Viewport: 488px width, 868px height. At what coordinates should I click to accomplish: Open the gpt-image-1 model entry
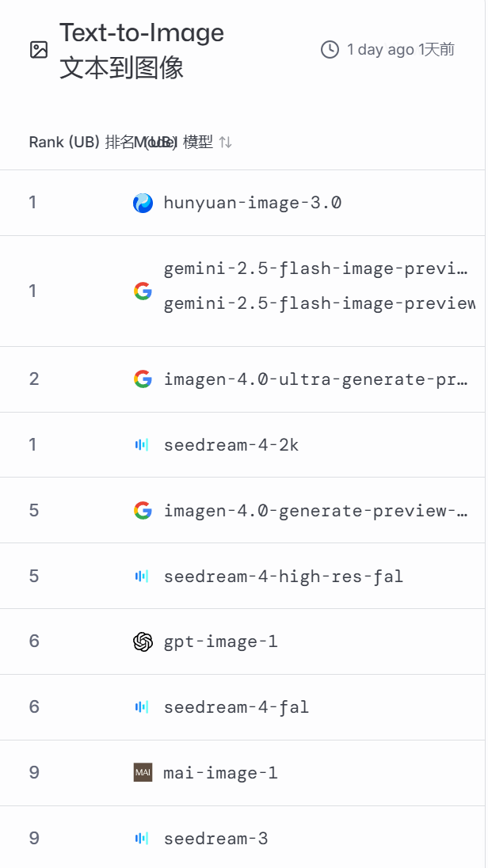tap(220, 641)
